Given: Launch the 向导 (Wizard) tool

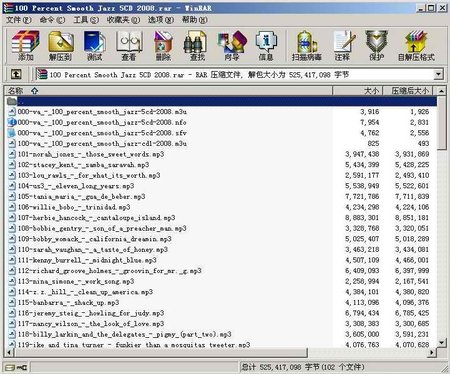Looking at the screenshot, I should pyautogui.click(x=232, y=45).
